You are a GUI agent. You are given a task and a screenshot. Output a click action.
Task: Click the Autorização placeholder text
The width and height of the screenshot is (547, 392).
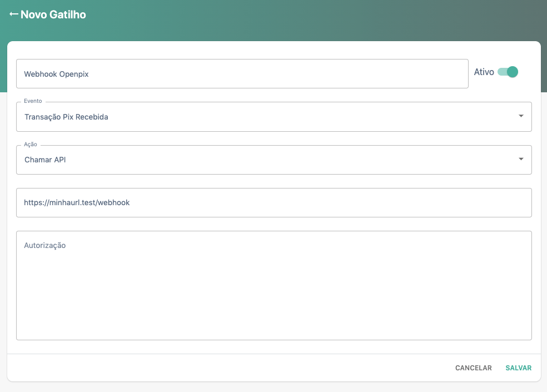coord(45,245)
